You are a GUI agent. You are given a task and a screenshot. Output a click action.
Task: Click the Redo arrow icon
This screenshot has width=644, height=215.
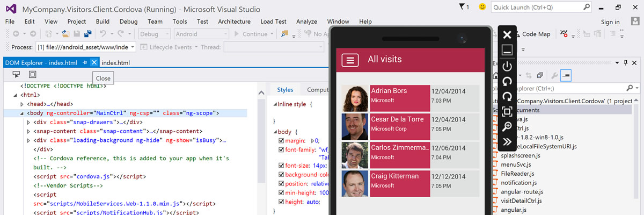[121, 34]
